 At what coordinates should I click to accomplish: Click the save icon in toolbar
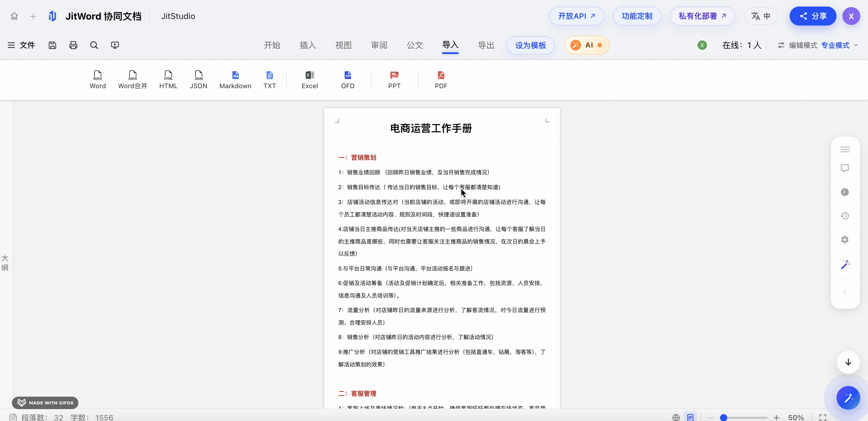(x=52, y=45)
